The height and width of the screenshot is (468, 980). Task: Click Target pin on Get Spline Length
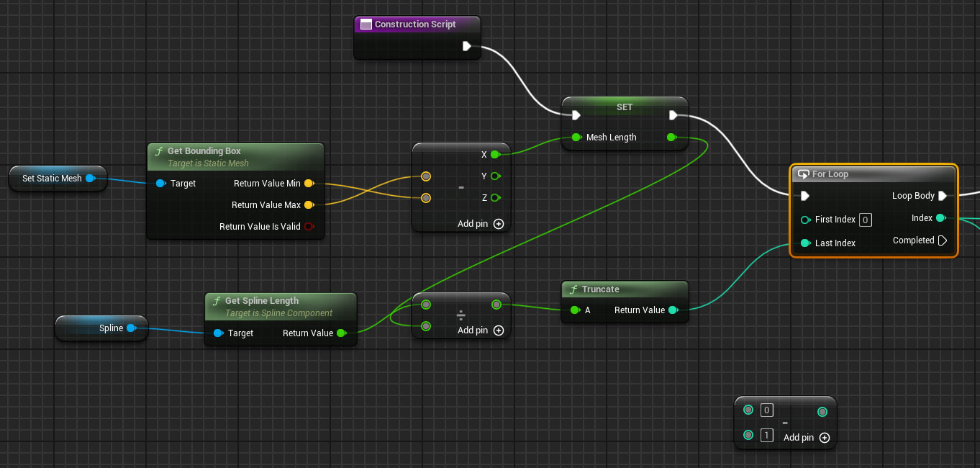[x=219, y=333]
